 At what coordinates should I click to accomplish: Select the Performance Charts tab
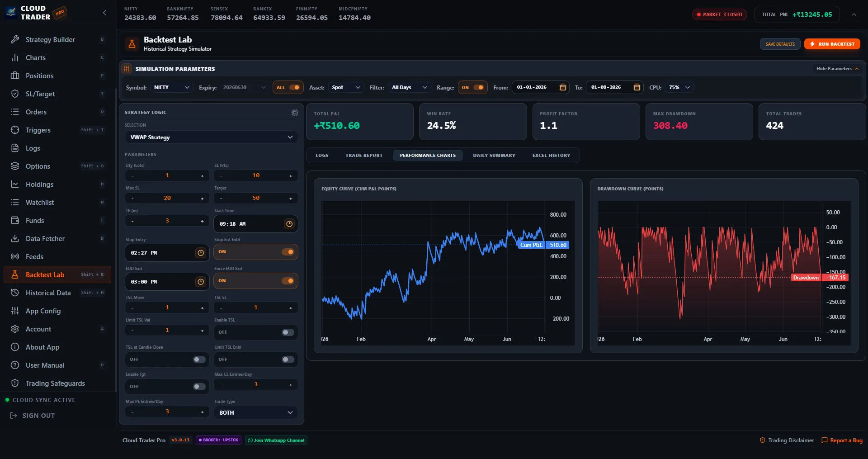(x=428, y=155)
